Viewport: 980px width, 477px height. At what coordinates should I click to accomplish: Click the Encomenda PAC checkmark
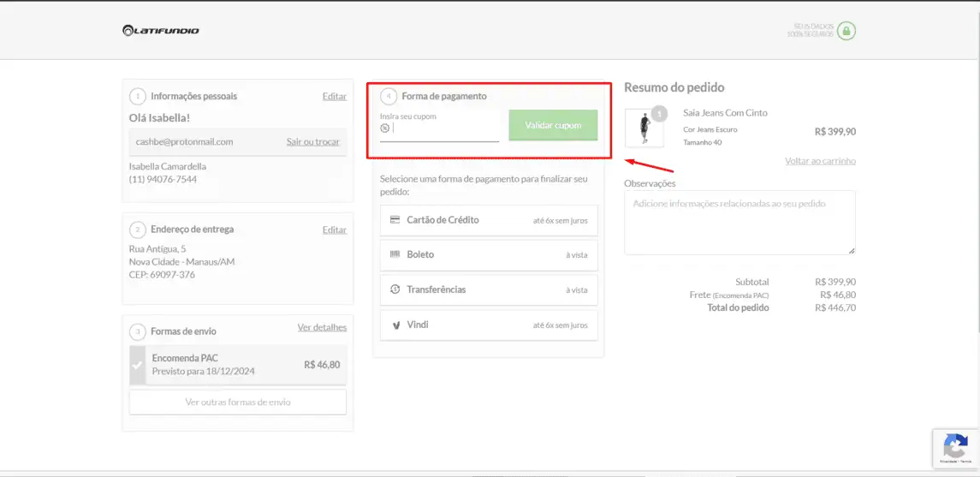pyautogui.click(x=136, y=365)
